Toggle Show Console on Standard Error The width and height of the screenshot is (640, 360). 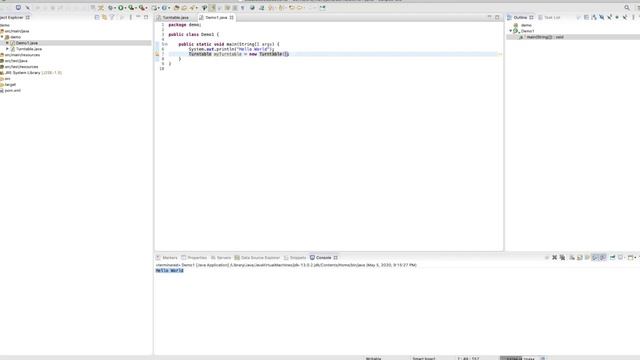click(603, 258)
